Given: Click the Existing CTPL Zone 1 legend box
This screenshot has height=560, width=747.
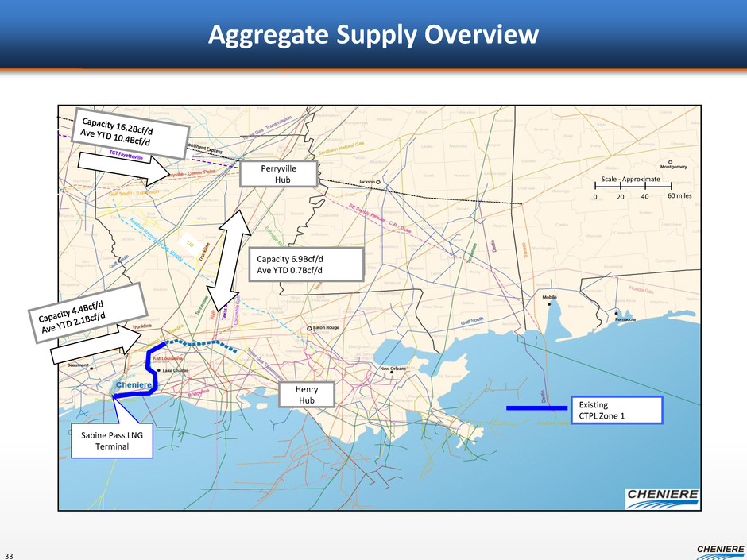Looking at the screenshot, I should [x=615, y=411].
